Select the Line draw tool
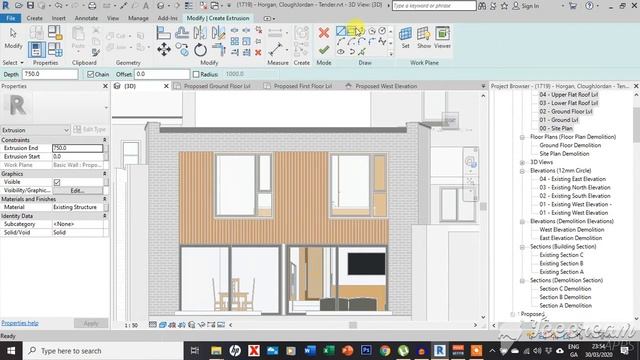 pyautogui.click(x=341, y=31)
